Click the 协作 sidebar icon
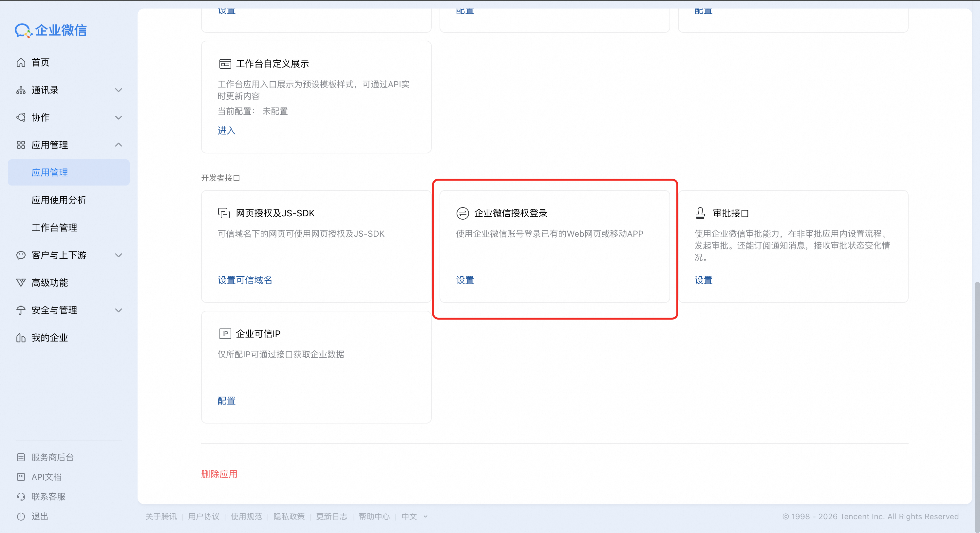The image size is (980, 533). (x=21, y=118)
